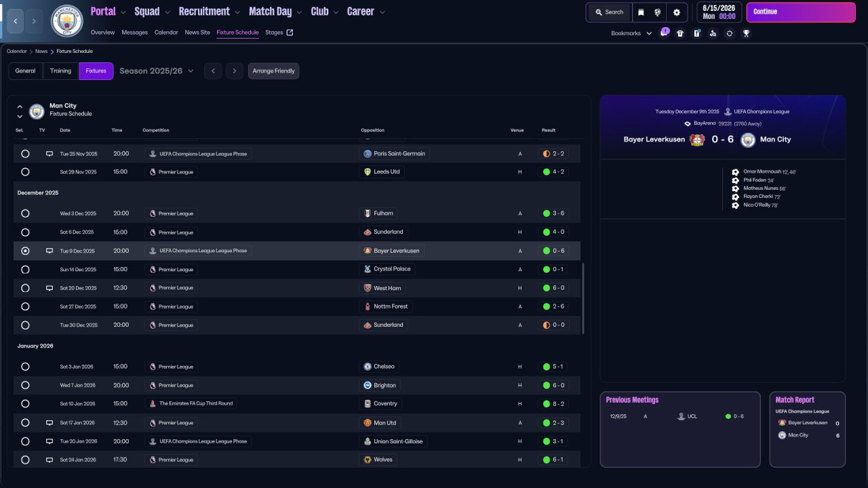Click the TV icon on the Man Utd row
Screen dimensions: 868x488
tap(49, 422)
